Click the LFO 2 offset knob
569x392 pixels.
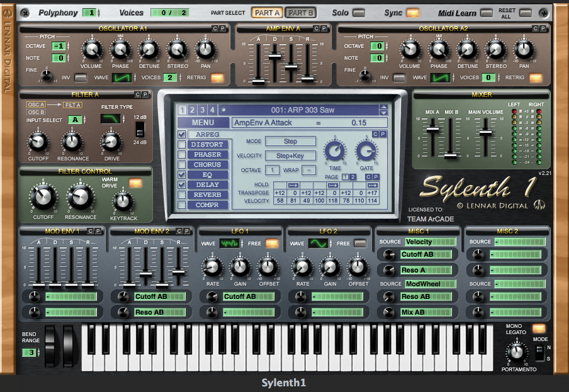[x=358, y=267]
